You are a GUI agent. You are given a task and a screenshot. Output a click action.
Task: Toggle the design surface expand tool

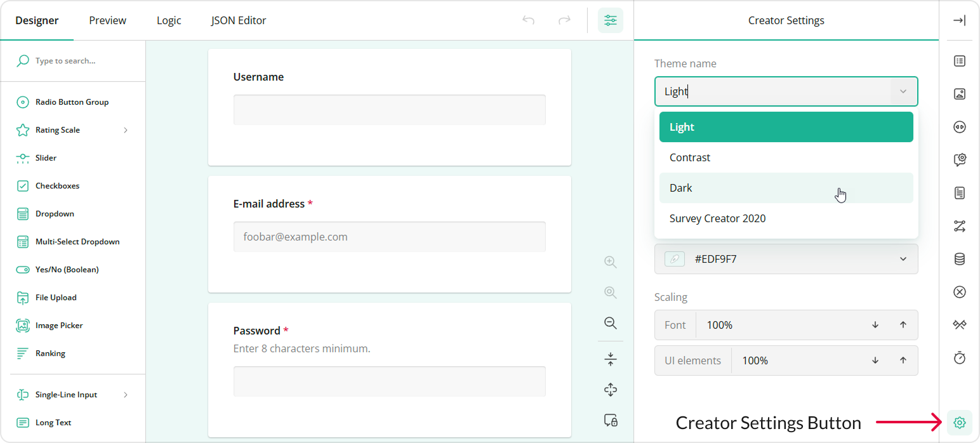pos(610,390)
